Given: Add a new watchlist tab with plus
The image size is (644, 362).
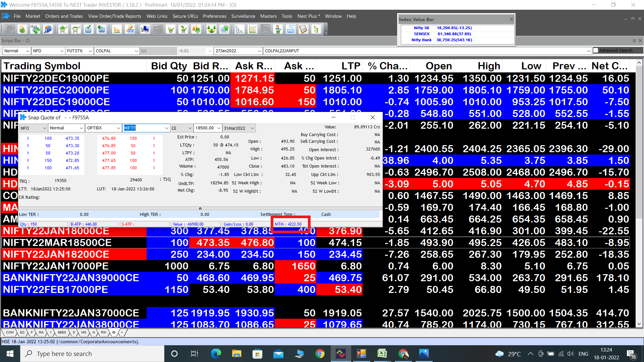Looking at the screenshot, I should pos(122,333).
